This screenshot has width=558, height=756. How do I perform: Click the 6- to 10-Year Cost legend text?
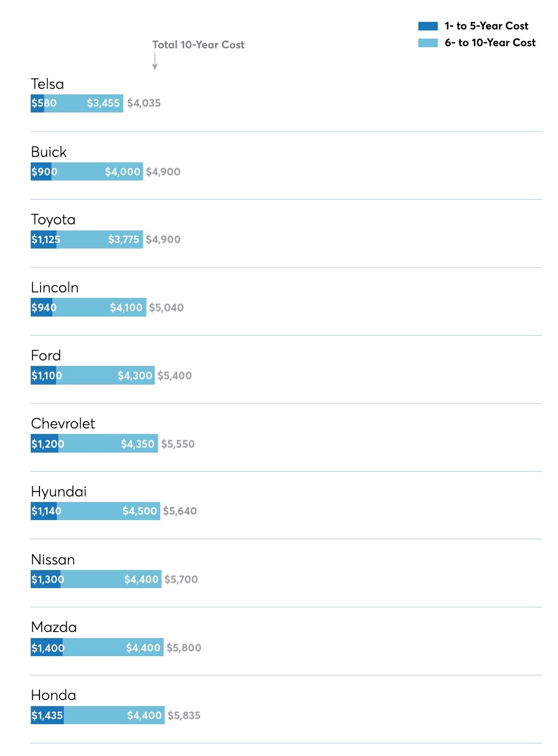(x=490, y=43)
